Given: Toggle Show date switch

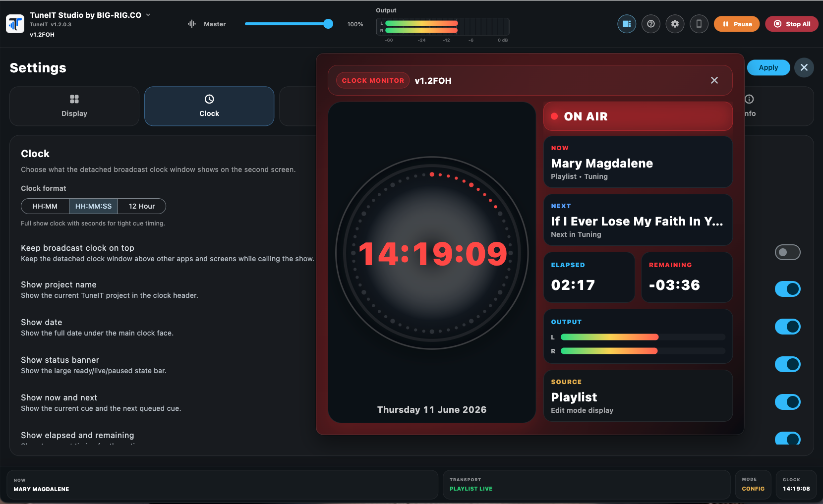Looking at the screenshot, I should pyautogui.click(x=788, y=327).
